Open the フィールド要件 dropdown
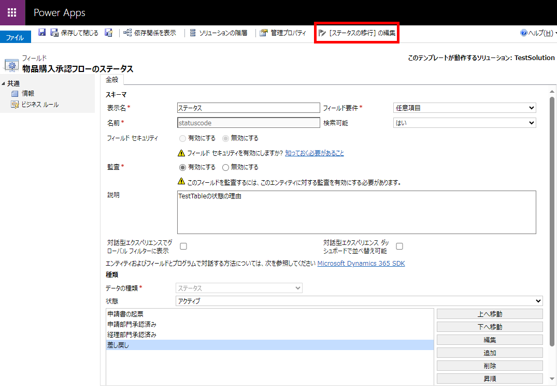The width and height of the screenshot is (557, 392). [465, 108]
